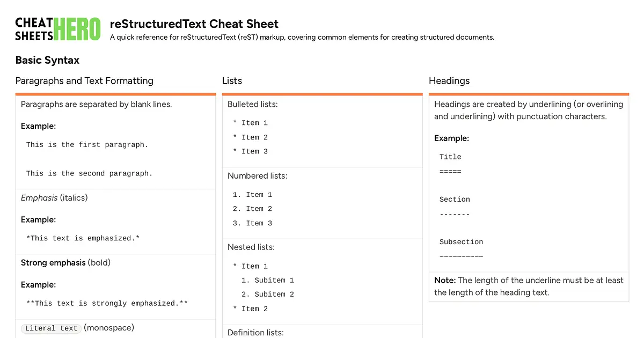Click the Literal text monospace badge
The width and height of the screenshot is (644, 338).
(51, 328)
